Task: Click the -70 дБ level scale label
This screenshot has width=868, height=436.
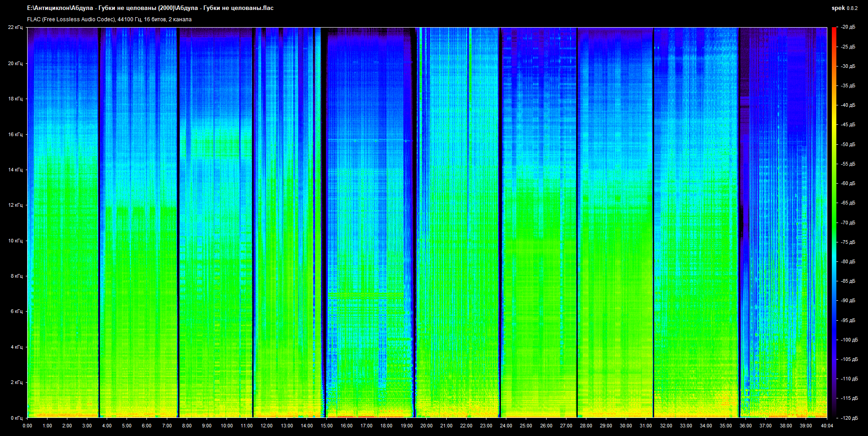Action: pos(848,223)
